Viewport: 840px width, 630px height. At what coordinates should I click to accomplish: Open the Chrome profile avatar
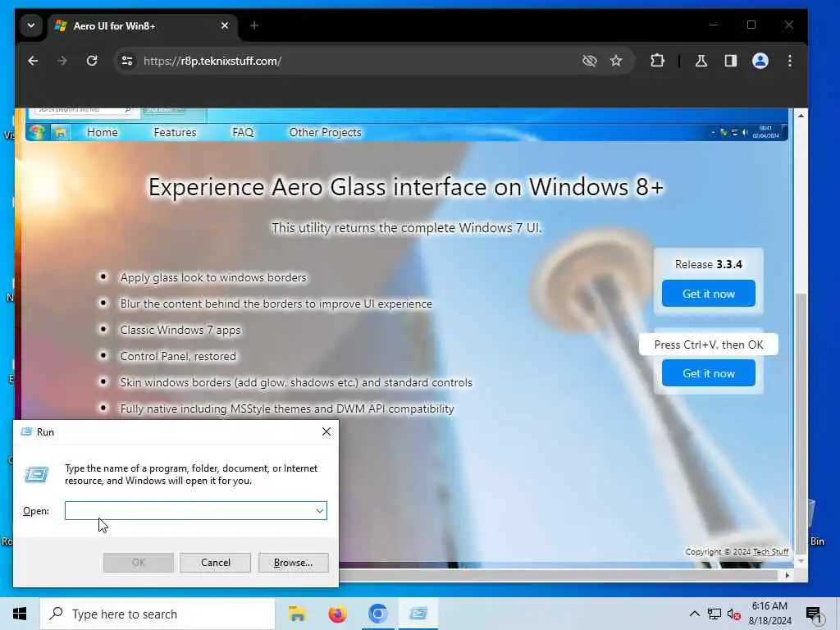760,61
